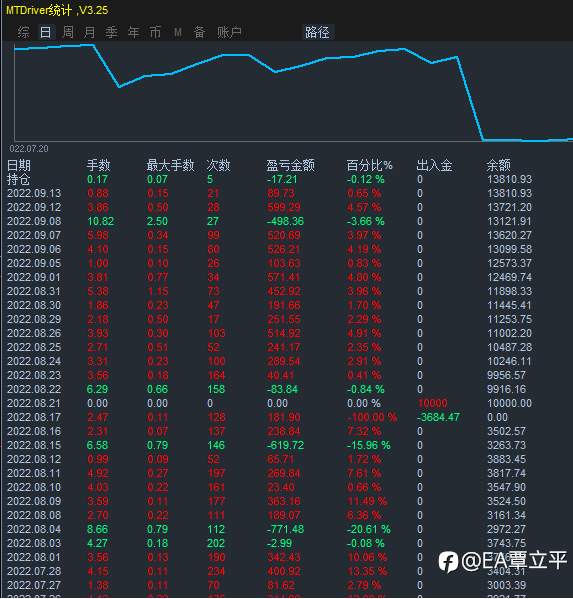Screen dimensions: 573x599
Task: Switch to the 综 summary tab
Action: coord(23,32)
